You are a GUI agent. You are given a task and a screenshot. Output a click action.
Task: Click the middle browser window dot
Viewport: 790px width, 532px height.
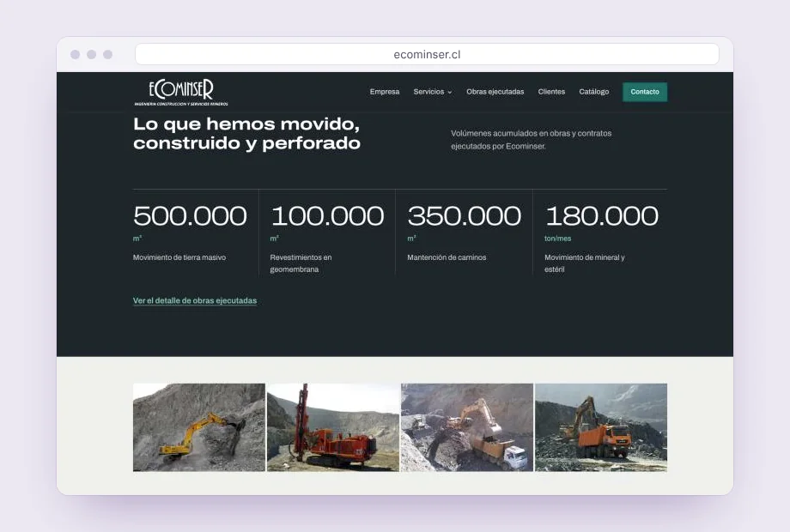[x=91, y=54]
